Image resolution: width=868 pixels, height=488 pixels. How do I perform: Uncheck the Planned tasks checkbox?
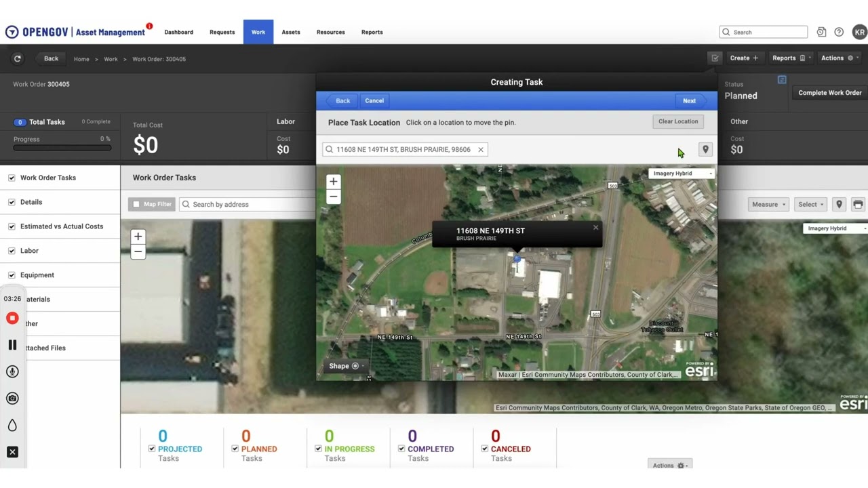coord(235,449)
